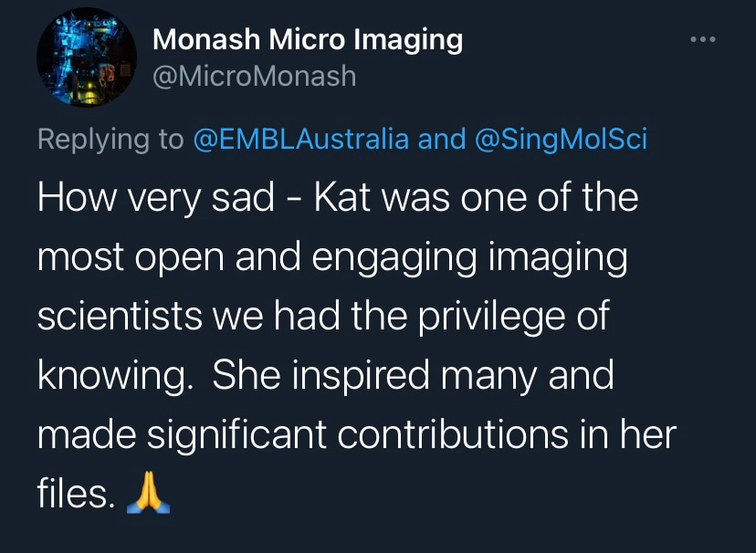Click the "Replying to" label
Viewport: 756px width, 553px height.
tap(110, 140)
